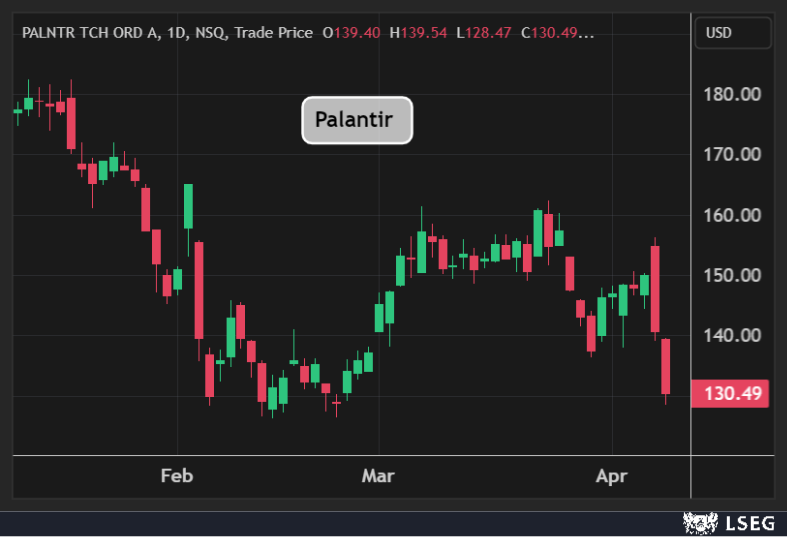
Task: Click the 160.00 price scale label
Action: [734, 215]
